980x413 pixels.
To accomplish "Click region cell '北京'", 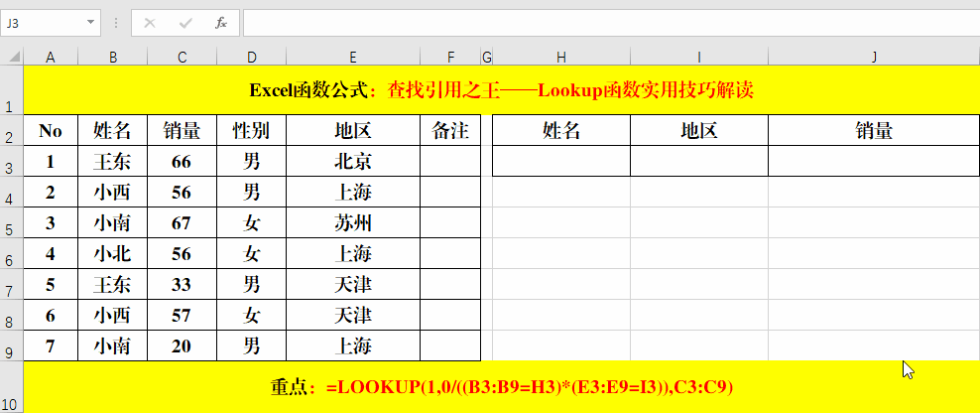I will coord(353,161).
